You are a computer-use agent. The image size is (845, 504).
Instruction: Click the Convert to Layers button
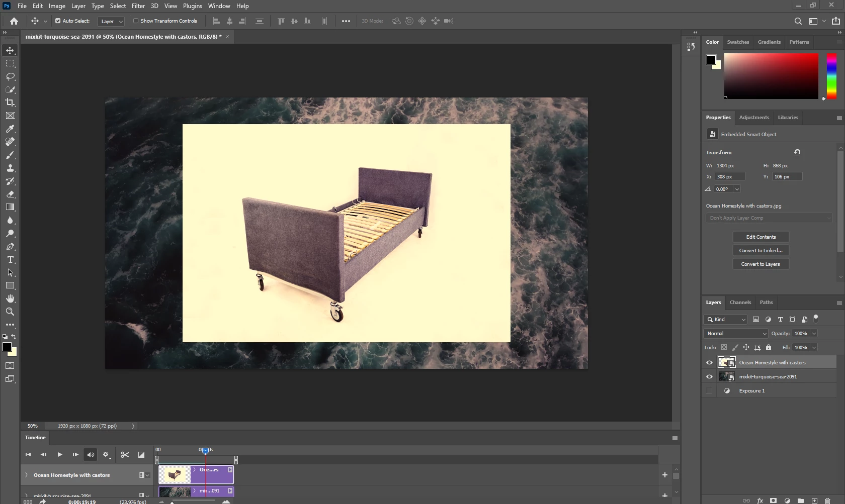click(761, 264)
